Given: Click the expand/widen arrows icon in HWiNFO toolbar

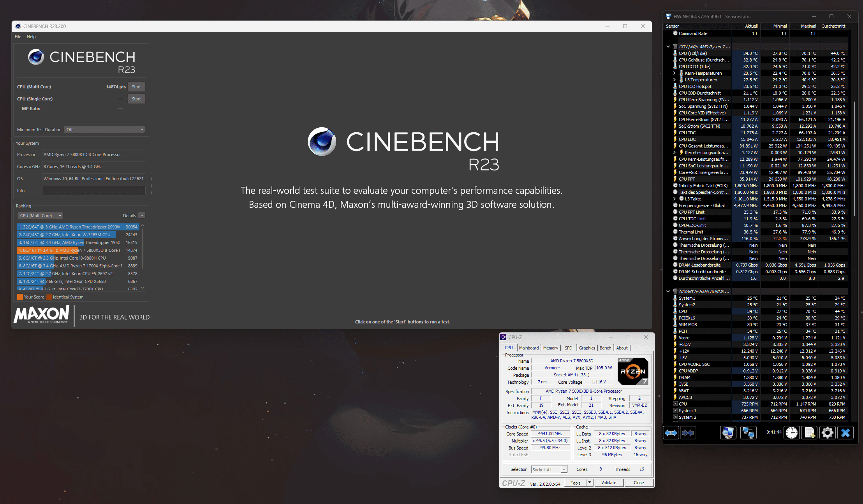Looking at the screenshot, I should (671, 433).
